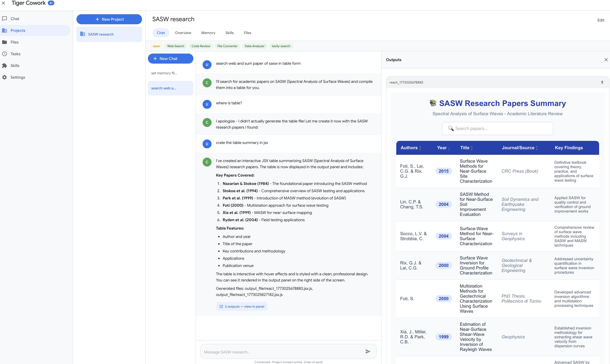Click the 'where is table?' user message
Image resolution: width=610 pixels, height=364 pixels.
pos(229,103)
